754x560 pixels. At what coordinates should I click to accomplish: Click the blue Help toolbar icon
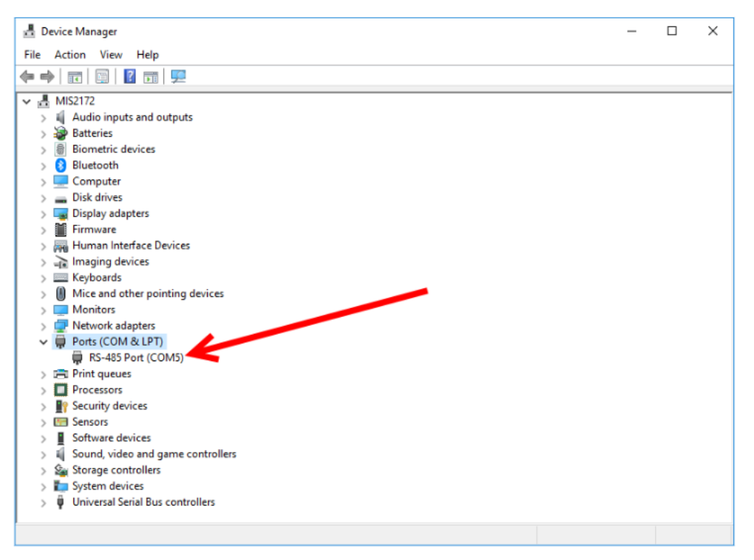[130, 76]
